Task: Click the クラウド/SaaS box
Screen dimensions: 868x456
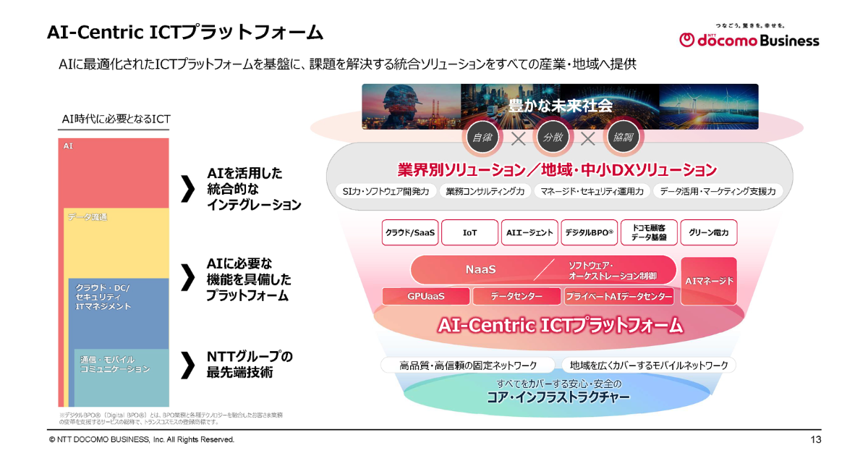Action: click(410, 233)
